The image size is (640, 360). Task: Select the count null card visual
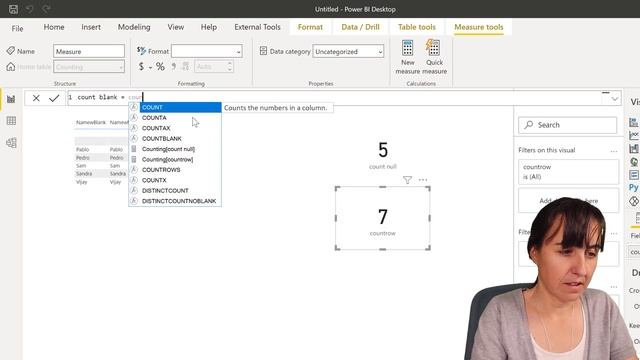coord(382,155)
